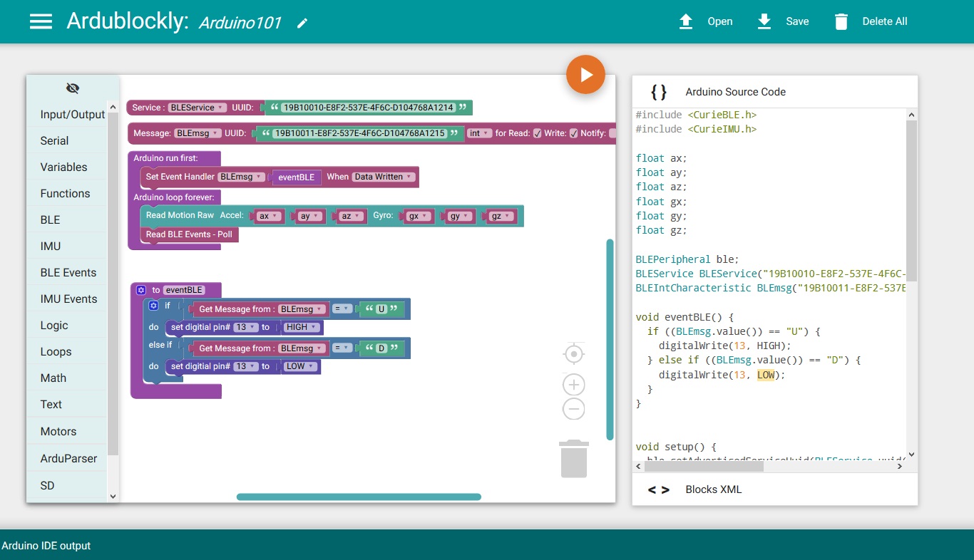Open Logic toolbox category
This screenshot has height=560, width=974.
pos(67,325)
